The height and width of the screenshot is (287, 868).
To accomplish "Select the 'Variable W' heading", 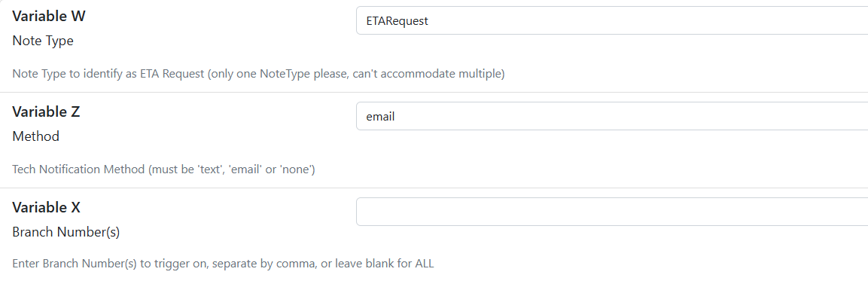I will point(49,16).
